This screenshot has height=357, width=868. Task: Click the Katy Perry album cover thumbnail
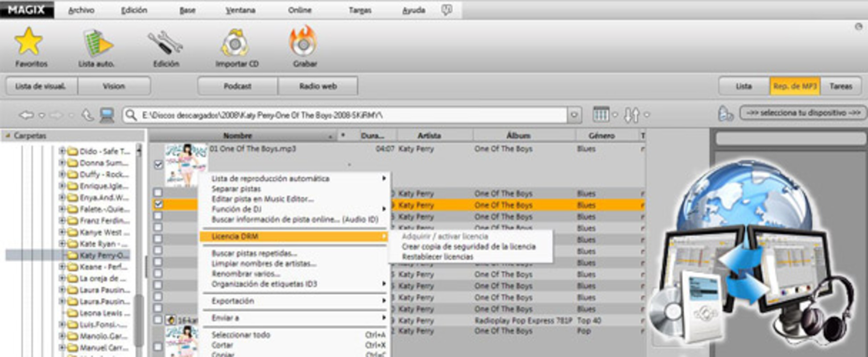pyautogui.click(x=186, y=165)
